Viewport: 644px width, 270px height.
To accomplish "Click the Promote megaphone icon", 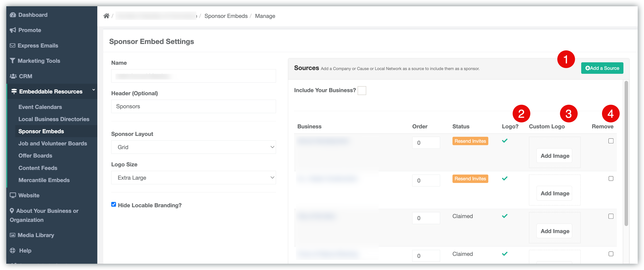I will (x=13, y=30).
